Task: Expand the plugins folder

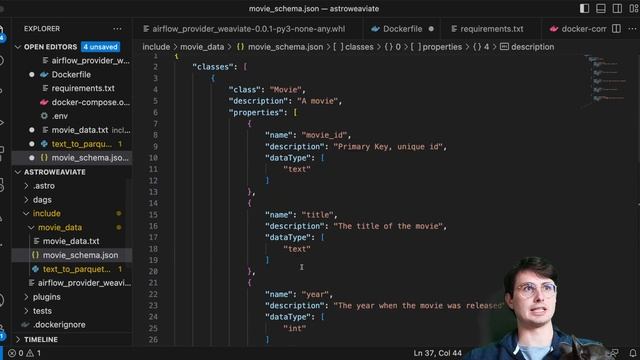Action: pos(27,297)
